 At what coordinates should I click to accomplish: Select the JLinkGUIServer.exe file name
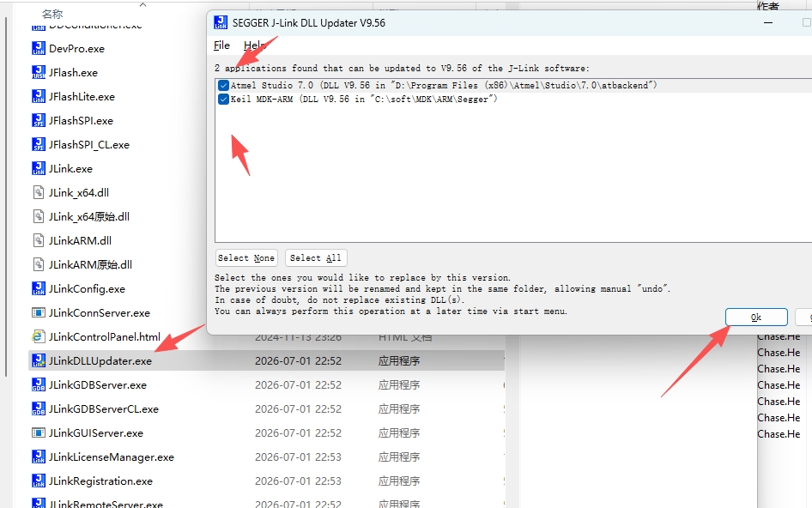(x=96, y=432)
